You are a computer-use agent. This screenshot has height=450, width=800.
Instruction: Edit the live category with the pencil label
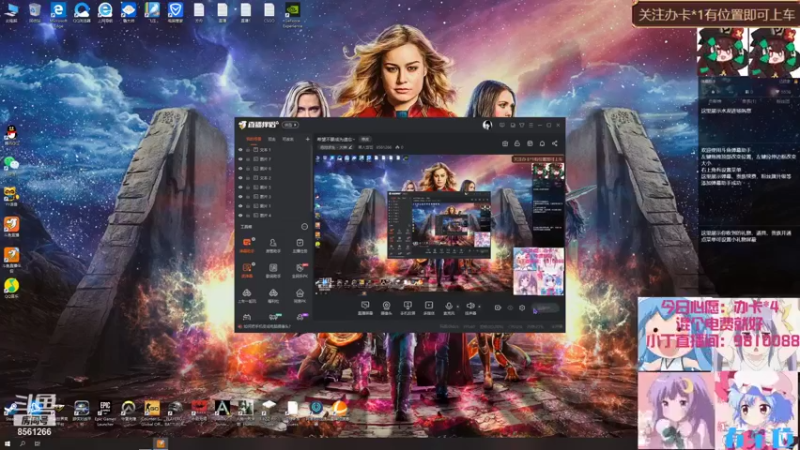337,147
